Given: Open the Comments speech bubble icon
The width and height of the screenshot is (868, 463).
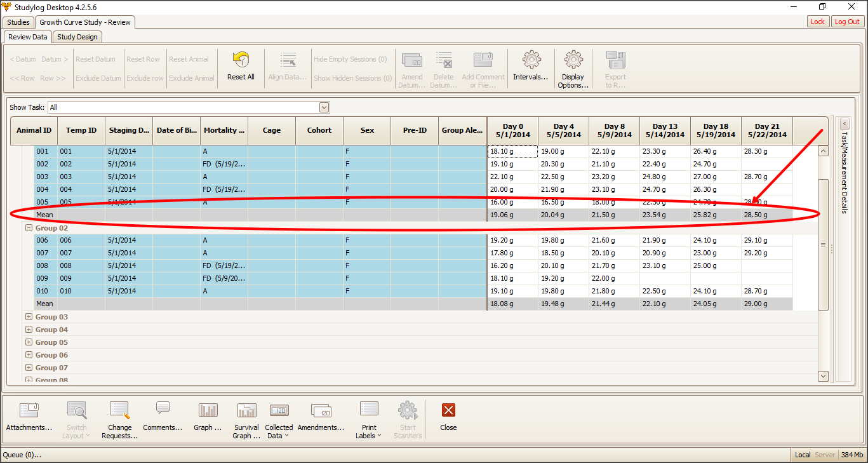Looking at the screenshot, I should (163, 408).
